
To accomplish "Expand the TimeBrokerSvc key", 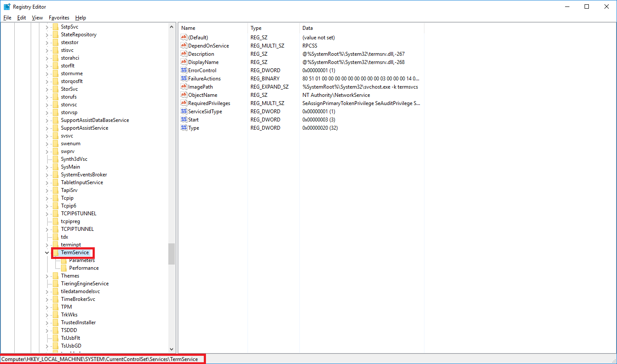I will (47, 299).
